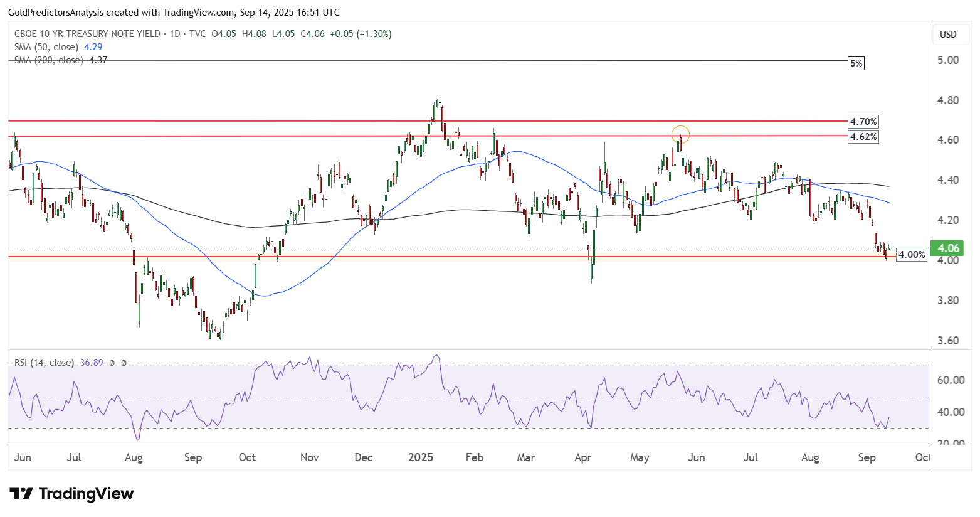Click the CBOE 10 YR Treasury Note Yield title

[x=87, y=34]
